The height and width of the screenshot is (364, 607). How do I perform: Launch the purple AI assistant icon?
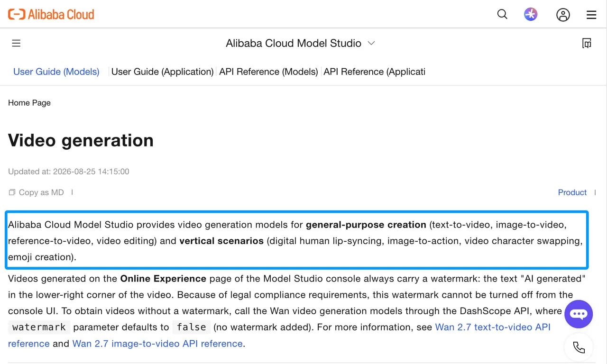(531, 14)
